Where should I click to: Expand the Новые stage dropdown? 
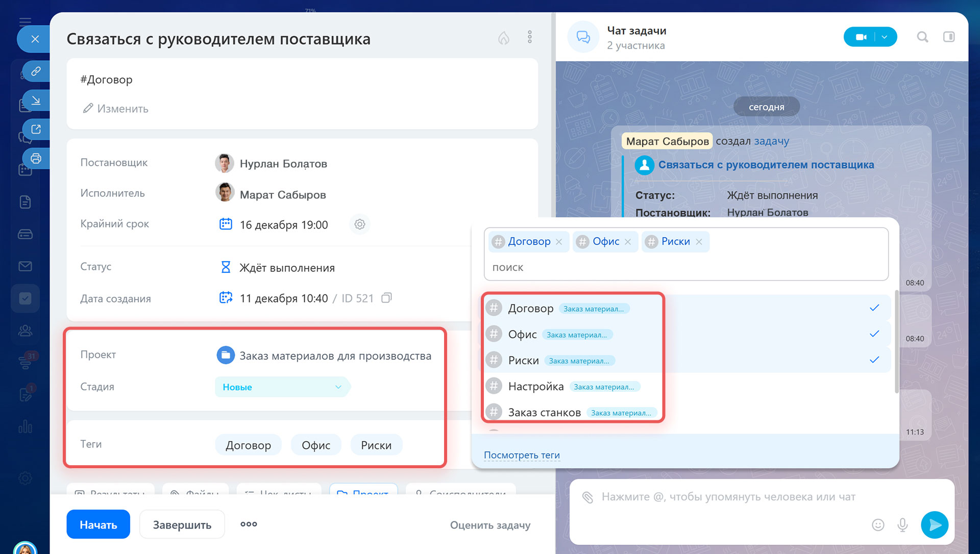click(x=337, y=387)
